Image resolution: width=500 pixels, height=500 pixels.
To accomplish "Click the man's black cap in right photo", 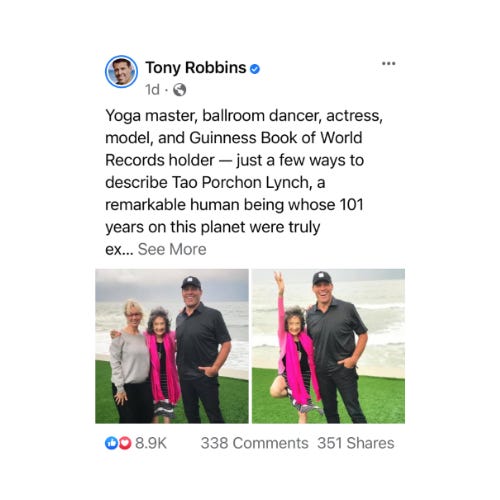I will [x=322, y=278].
